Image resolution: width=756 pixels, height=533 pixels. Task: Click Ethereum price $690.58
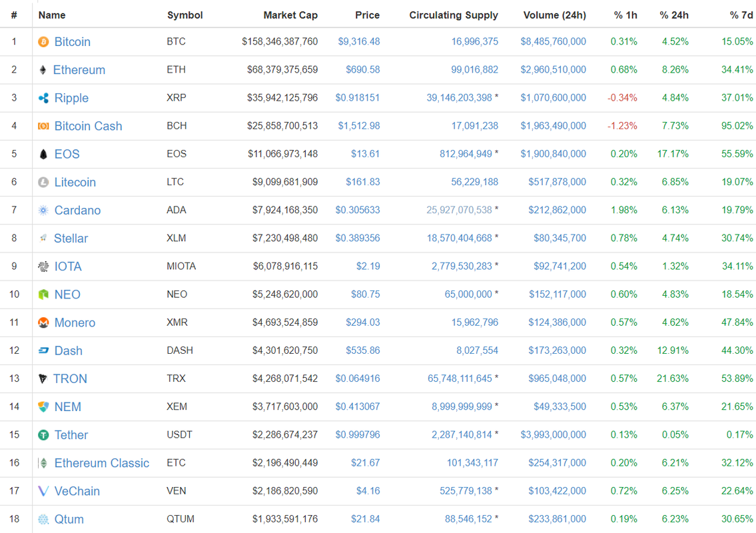click(x=362, y=69)
